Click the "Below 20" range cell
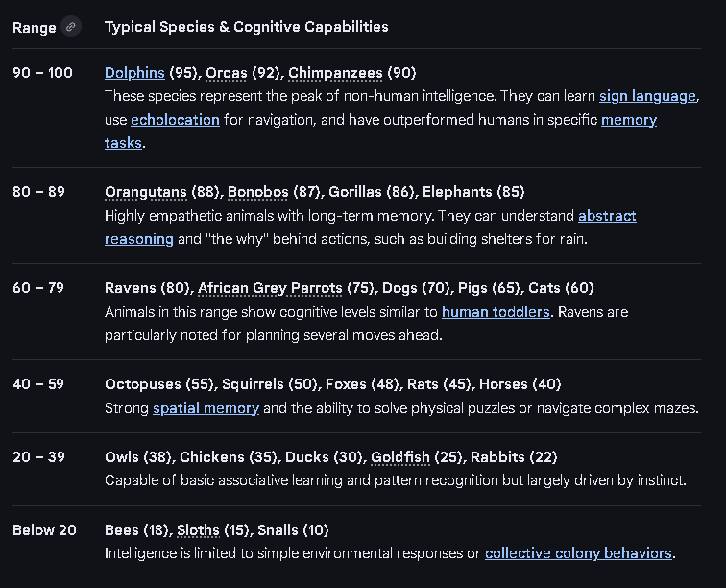This screenshot has width=726, height=588. [44, 530]
